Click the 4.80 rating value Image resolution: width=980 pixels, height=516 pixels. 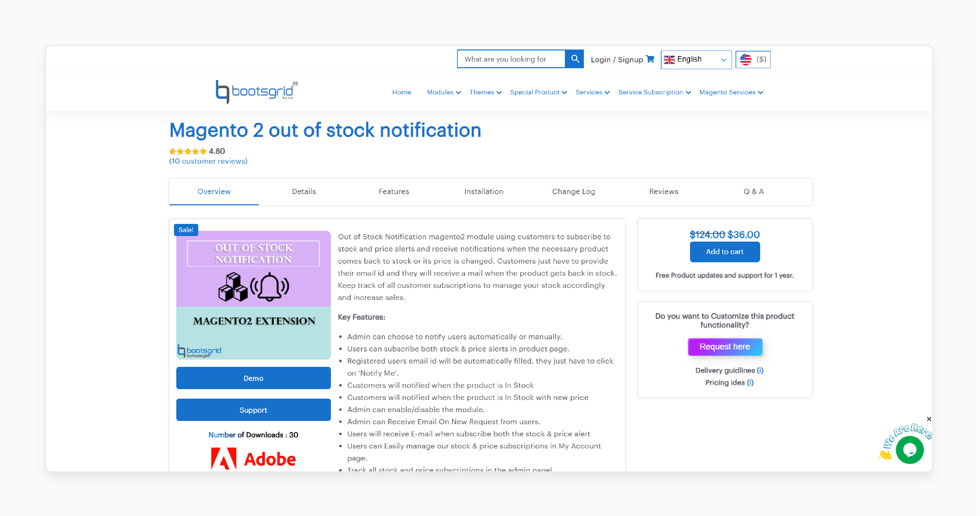(217, 151)
